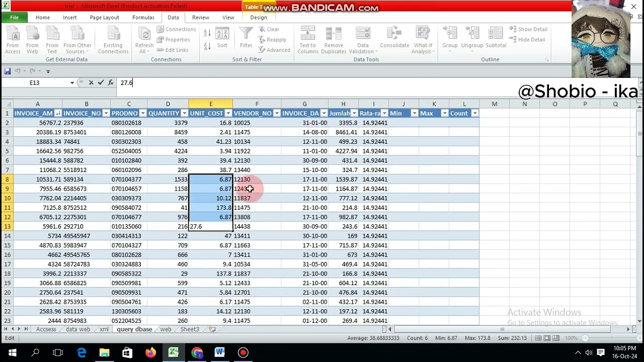Click the Page Layout view status icon
644x362 pixels.
pyautogui.click(x=547, y=338)
